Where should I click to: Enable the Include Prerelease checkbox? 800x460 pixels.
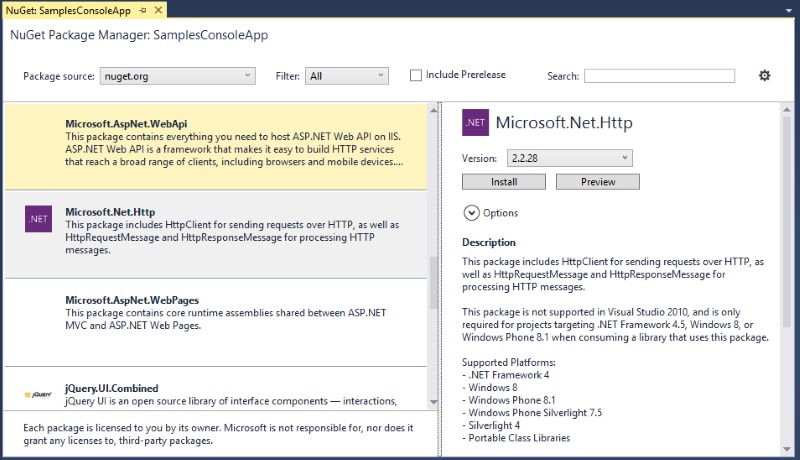(416, 75)
